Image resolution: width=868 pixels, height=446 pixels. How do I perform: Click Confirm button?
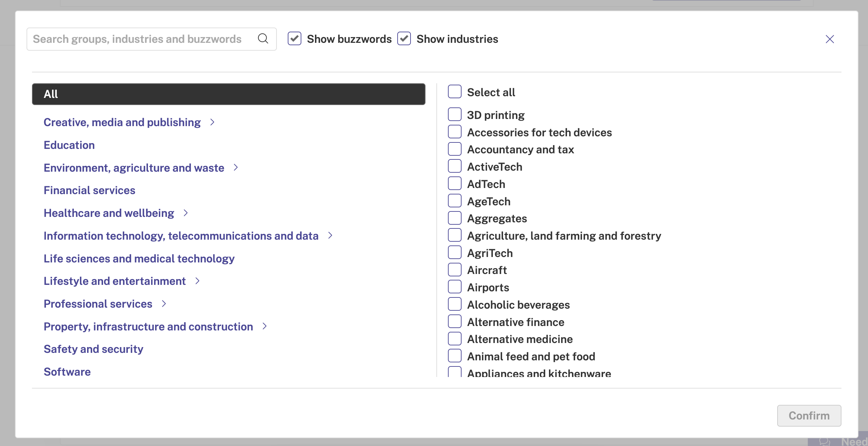[809, 415]
